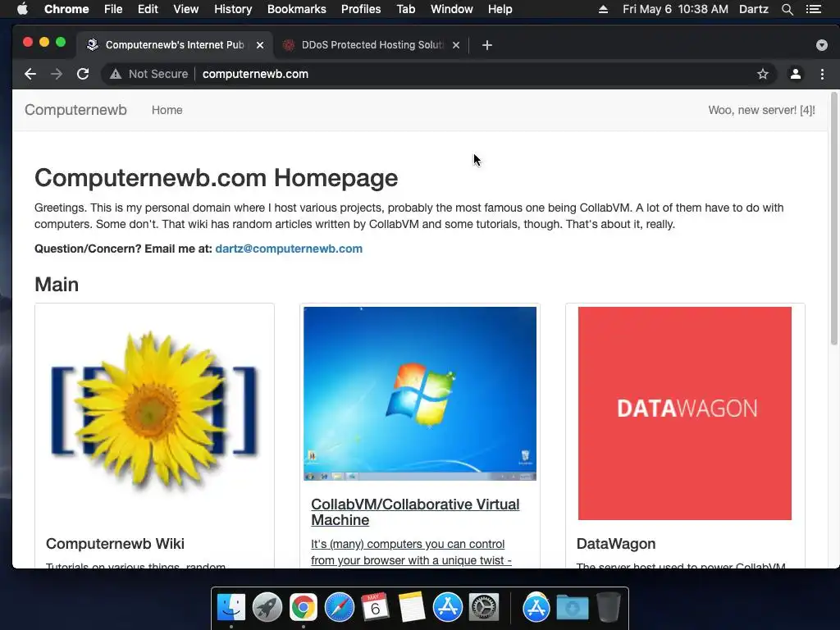Open the Apple menu
This screenshot has width=840, height=630.
(x=22, y=9)
